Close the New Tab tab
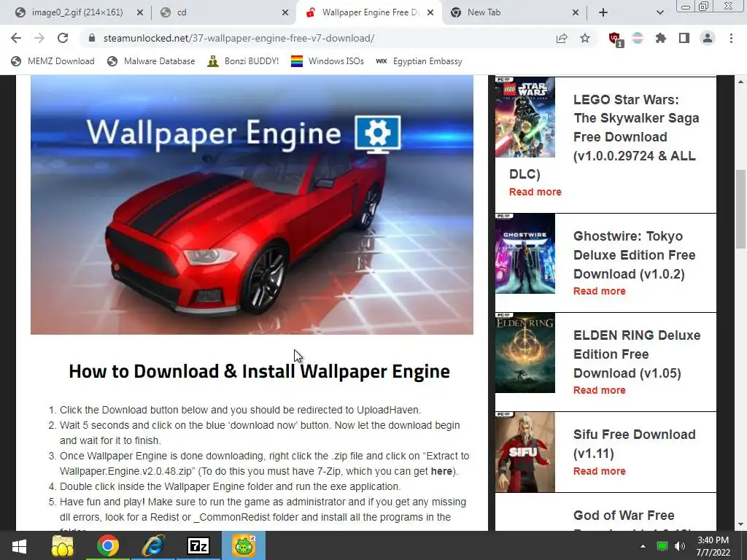The height and width of the screenshot is (560, 747). tap(576, 12)
